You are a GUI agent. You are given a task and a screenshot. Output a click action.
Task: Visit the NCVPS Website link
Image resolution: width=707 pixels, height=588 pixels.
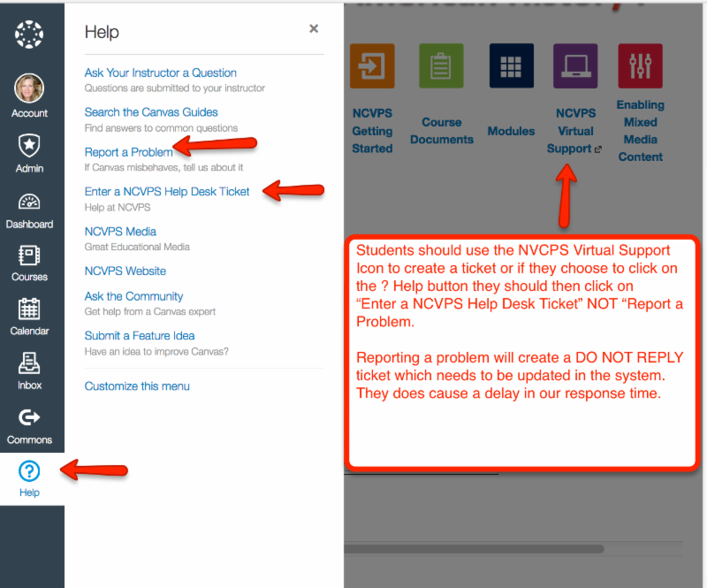pos(125,271)
